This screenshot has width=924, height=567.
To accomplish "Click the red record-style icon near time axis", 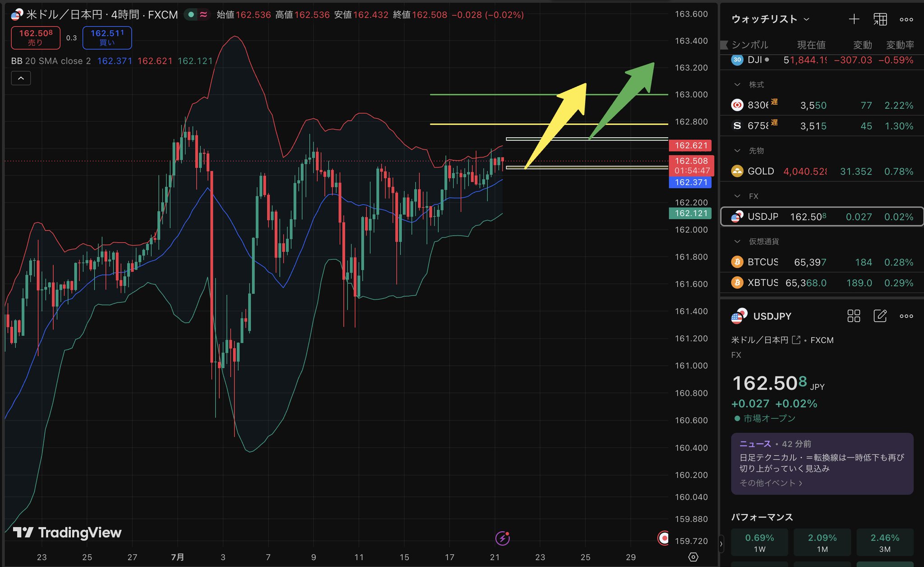I will (663, 538).
